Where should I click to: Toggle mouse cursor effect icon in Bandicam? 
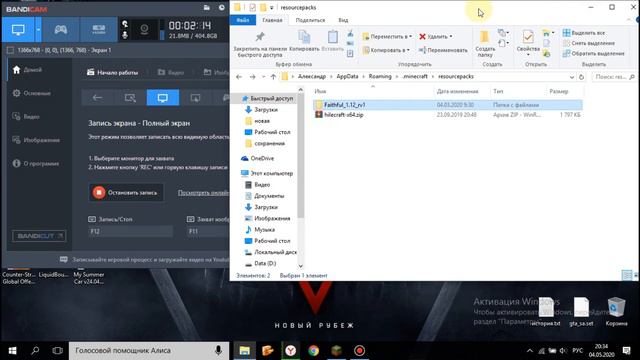click(125, 24)
